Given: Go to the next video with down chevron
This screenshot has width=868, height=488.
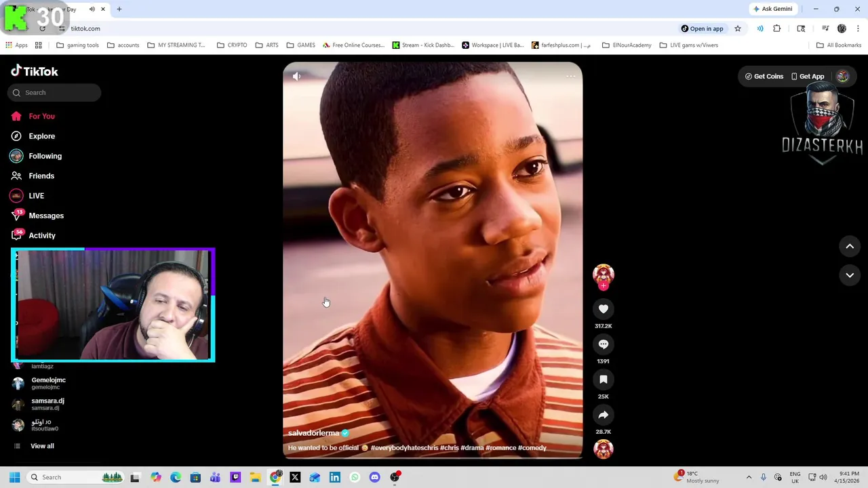Looking at the screenshot, I should tap(850, 275).
